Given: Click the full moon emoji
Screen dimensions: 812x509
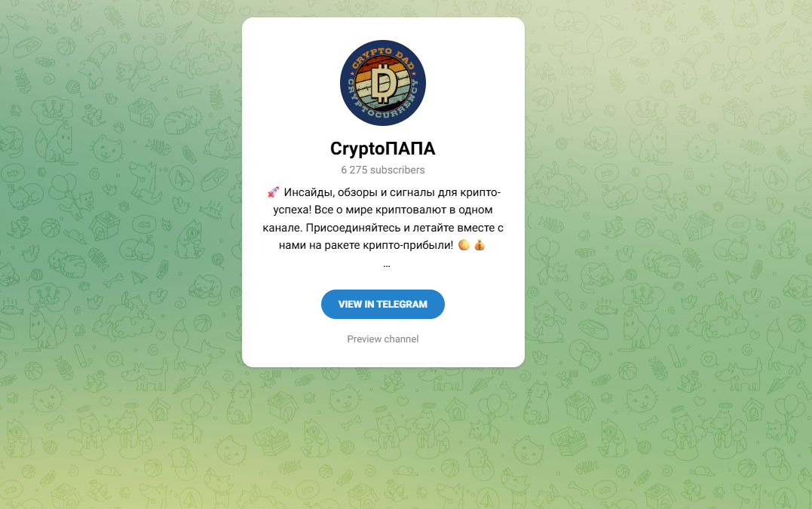Looking at the screenshot, I should (464, 245).
